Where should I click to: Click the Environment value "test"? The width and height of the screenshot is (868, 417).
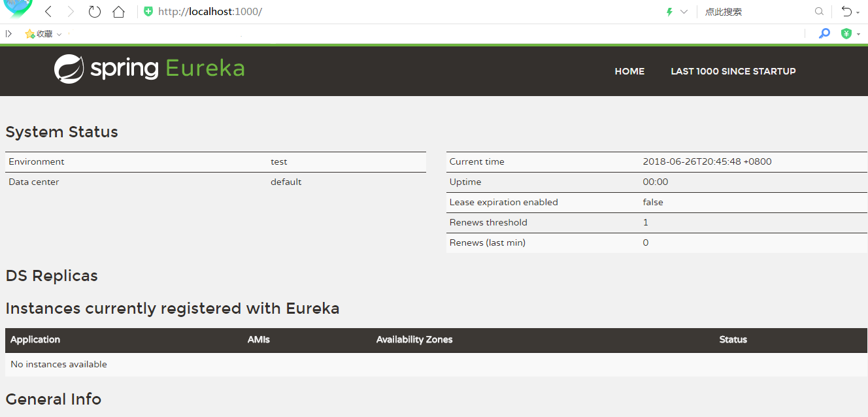pos(279,161)
